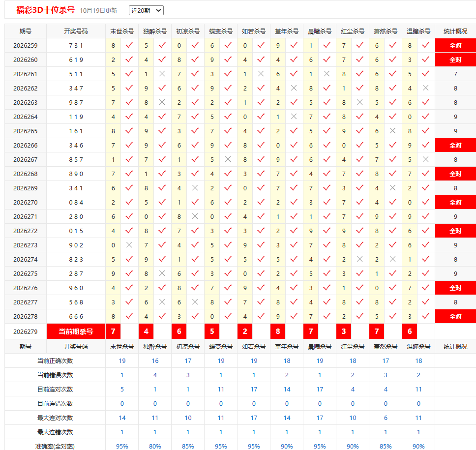Select the 蝶变杀号 X mark in row 2026267
The width and height of the screenshot is (476, 450).
point(228,159)
